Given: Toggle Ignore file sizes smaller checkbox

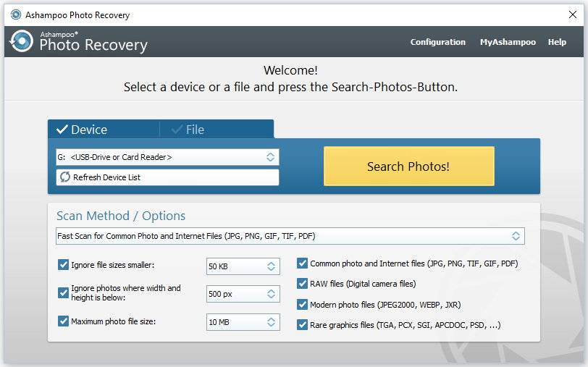Looking at the screenshot, I should pos(63,266).
